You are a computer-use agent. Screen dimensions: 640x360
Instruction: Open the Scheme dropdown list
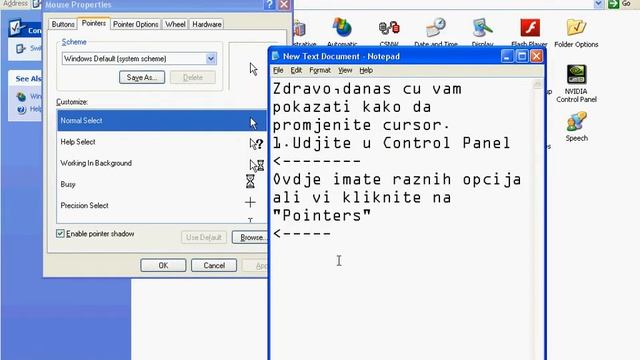211,59
